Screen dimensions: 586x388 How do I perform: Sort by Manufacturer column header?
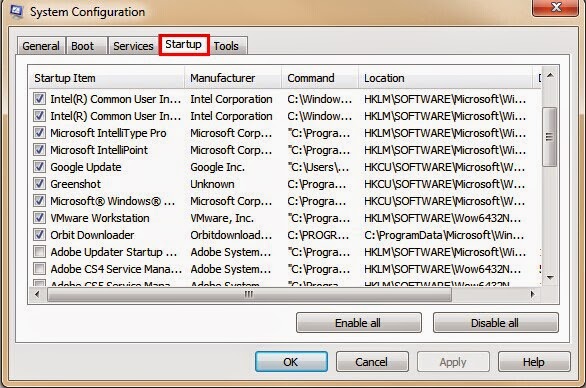click(x=233, y=78)
